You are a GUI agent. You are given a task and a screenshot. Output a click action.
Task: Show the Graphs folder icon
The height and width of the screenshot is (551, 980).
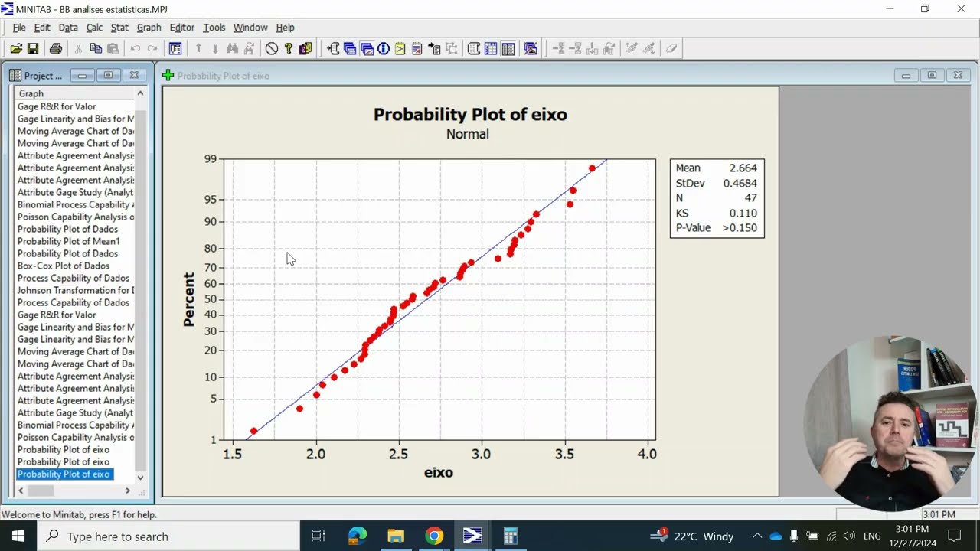(367, 48)
